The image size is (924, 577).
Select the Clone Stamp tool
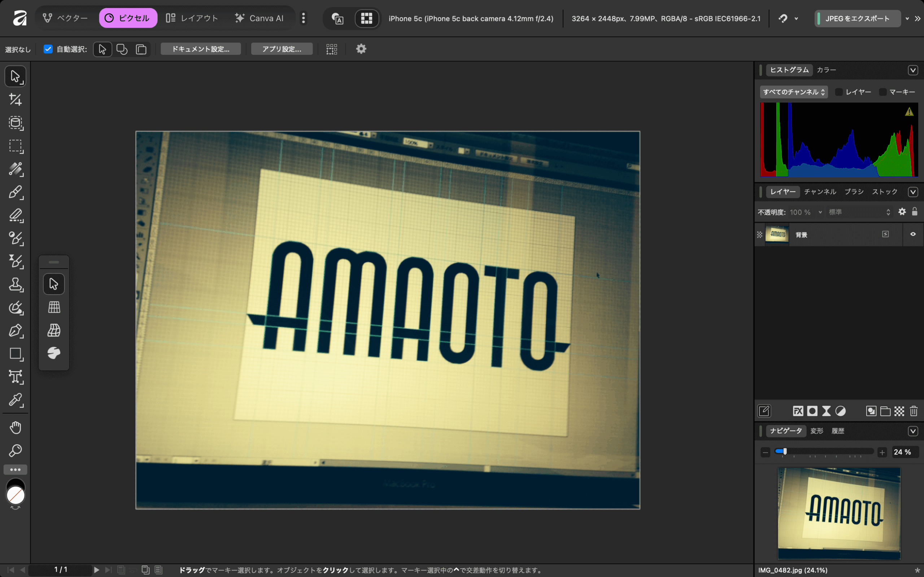tap(15, 284)
